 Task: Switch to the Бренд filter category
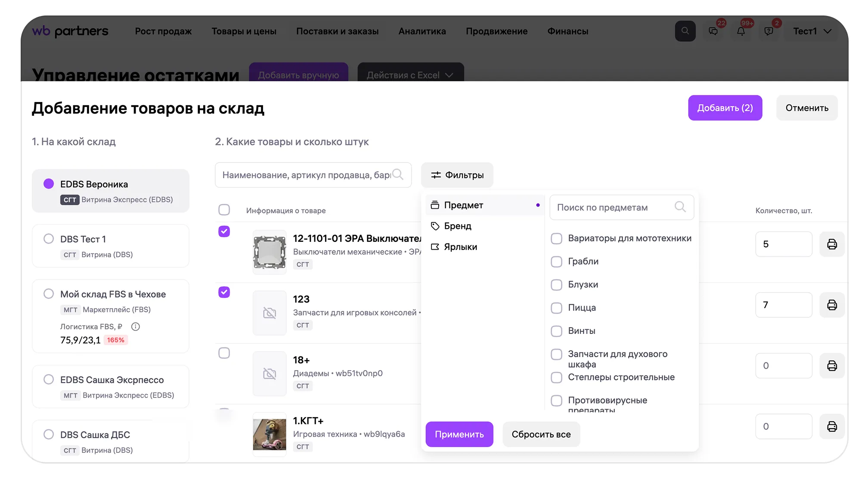coord(457,226)
